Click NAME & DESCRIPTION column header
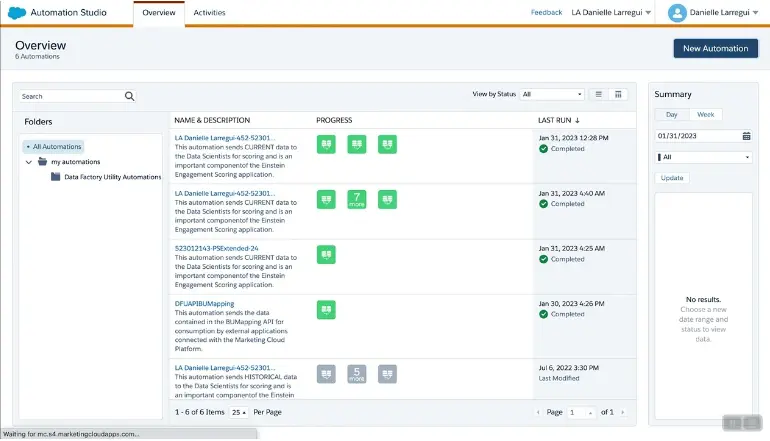The image size is (770, 441). pos(212,120)
